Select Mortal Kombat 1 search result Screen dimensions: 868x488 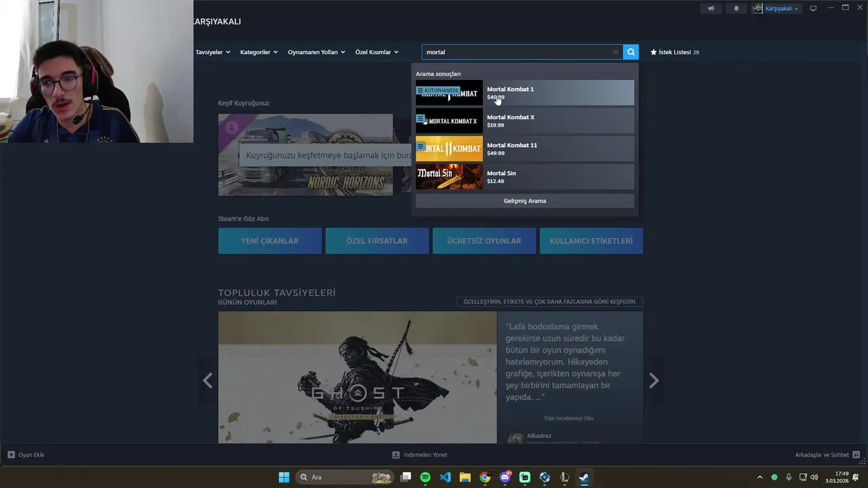pos(525,93)
